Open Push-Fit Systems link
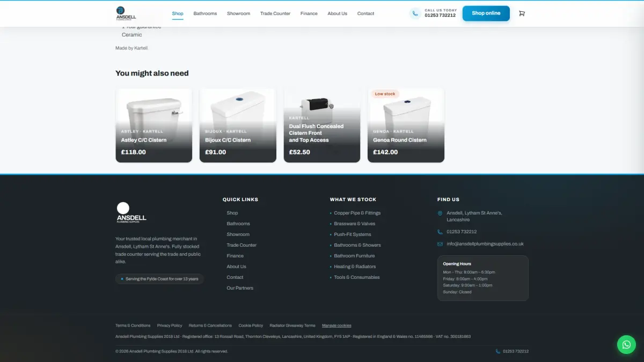644x362 pixels. coord(353,234)
